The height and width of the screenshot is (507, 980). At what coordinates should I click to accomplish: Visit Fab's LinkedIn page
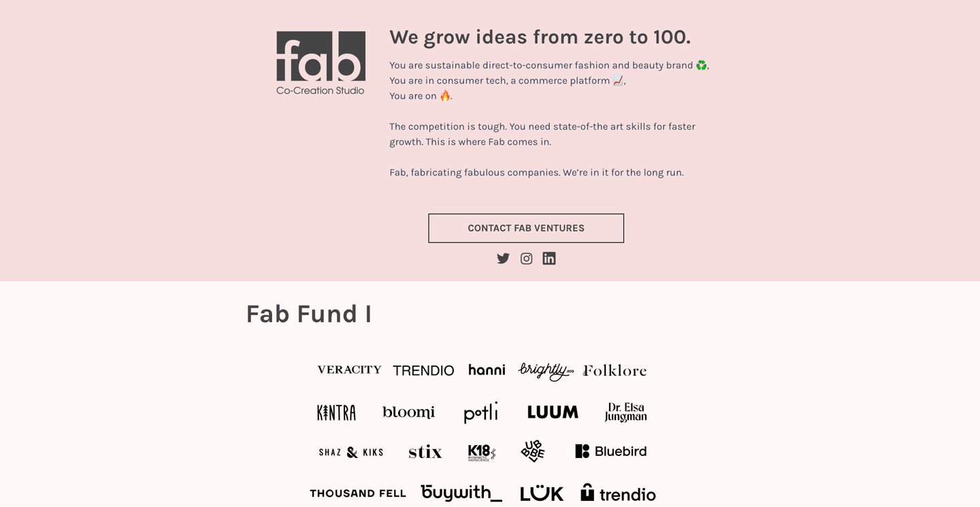tap(549, 259)
